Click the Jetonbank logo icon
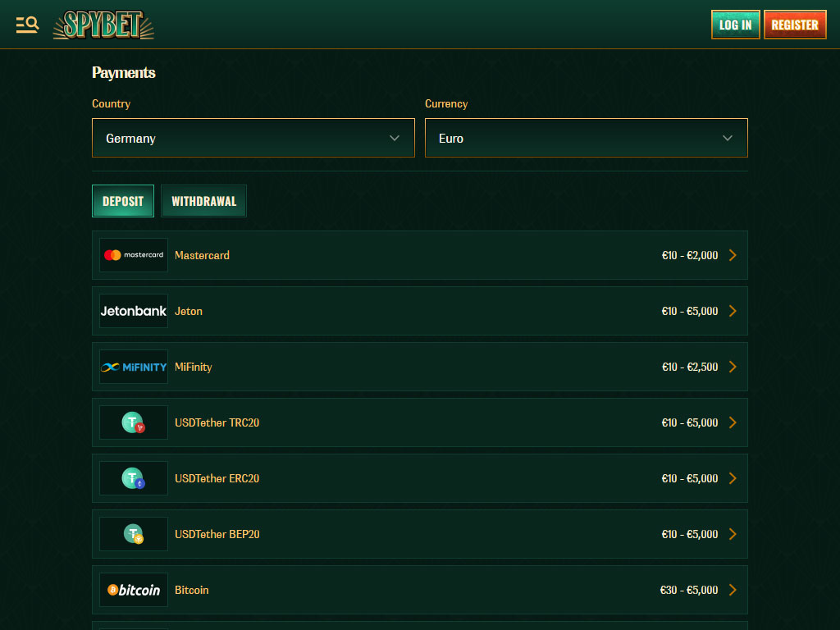Viewport: 840px width, 630px height. click(134, 311)
